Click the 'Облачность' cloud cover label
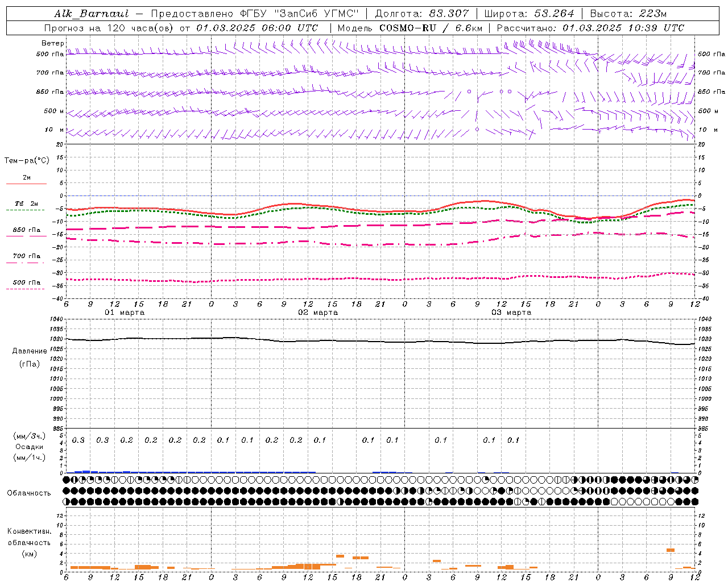 coord(29,493)
